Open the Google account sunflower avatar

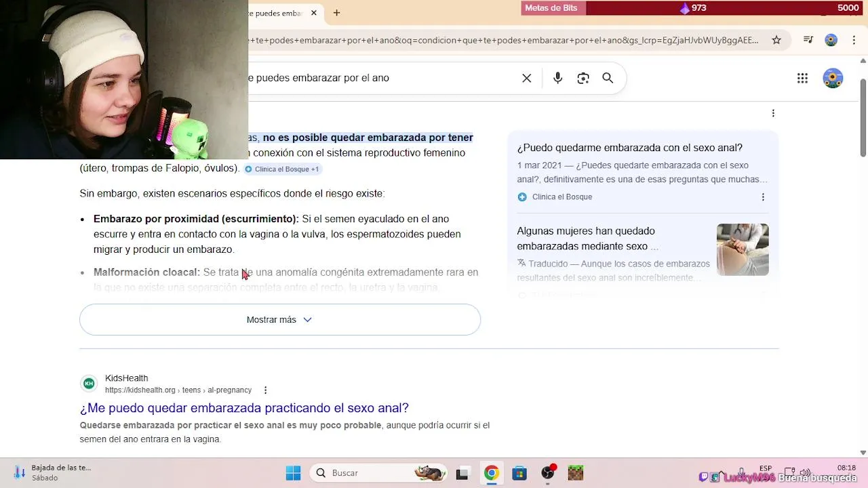[x=833, y=78]
